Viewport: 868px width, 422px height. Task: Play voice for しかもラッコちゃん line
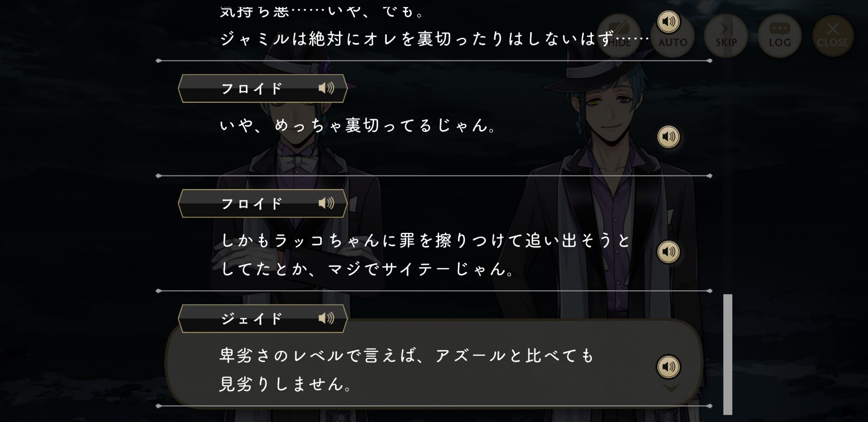point(668,252)
